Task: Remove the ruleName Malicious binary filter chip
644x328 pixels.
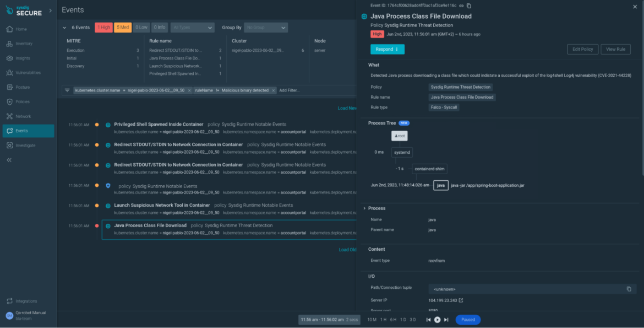Action: coord(273,90)
